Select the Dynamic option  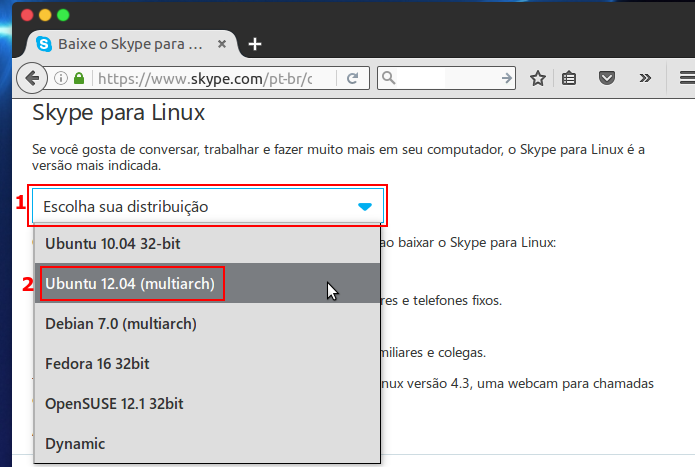point(207,444)
